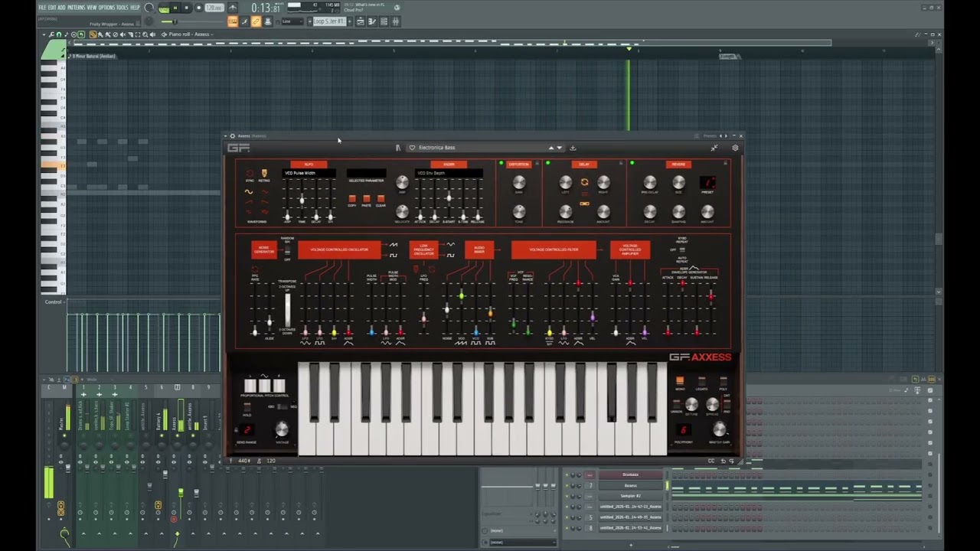Click the transport record button

tap(199, 8)
